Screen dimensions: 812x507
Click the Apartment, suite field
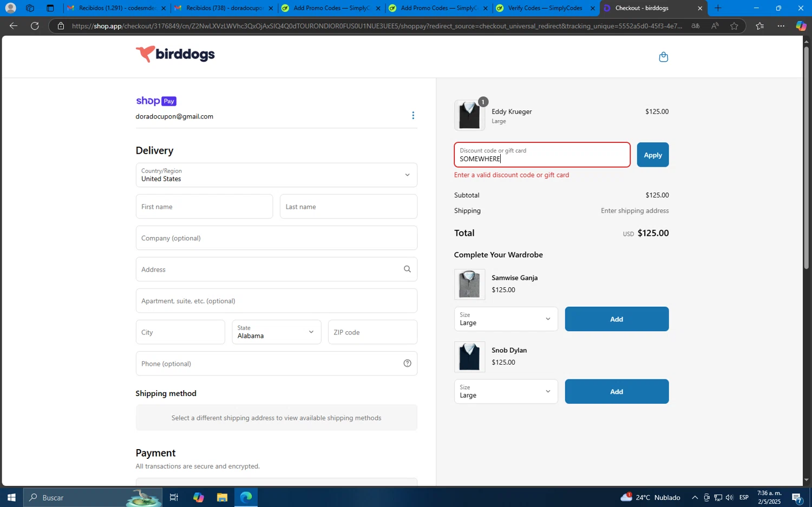pyautogui.click(x=276, y=300)
